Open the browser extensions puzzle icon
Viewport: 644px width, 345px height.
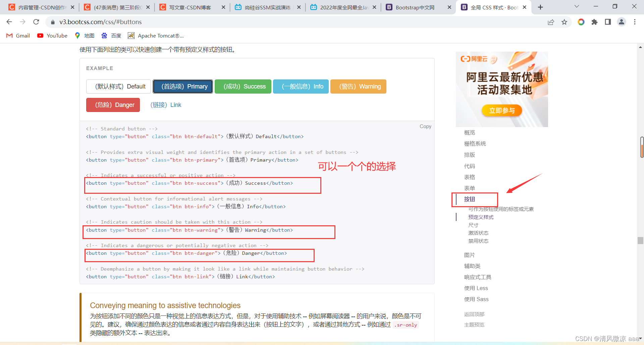pyautogui.click(x=594, y=22)
